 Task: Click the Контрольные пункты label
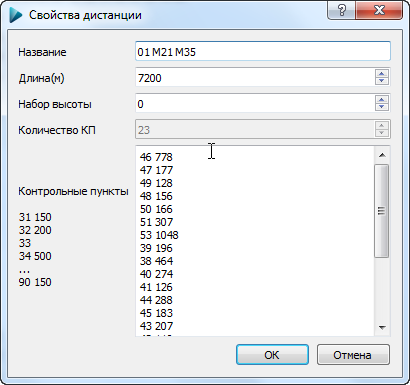73,191
